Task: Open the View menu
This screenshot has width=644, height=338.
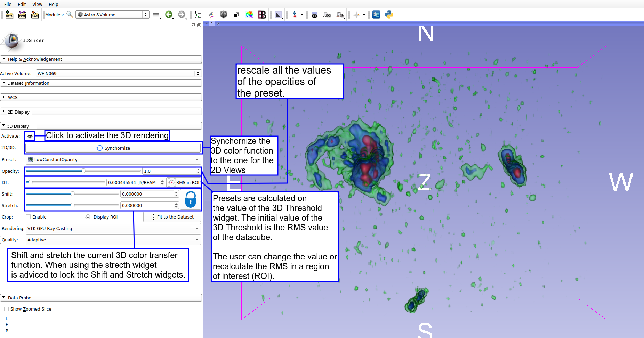Action: point(37,4)
